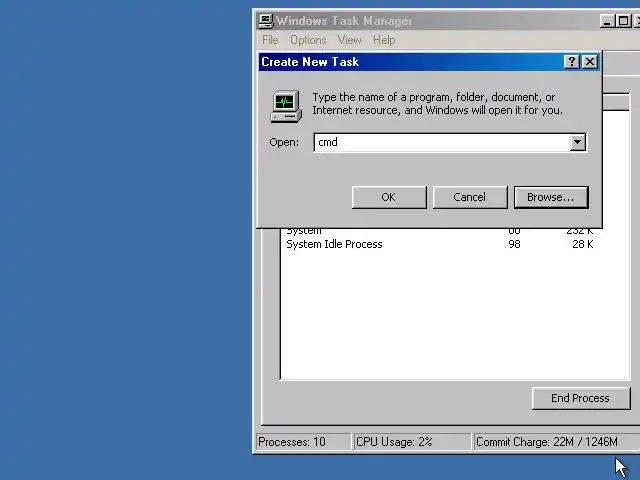Click the Commit Charge status entry
This screenshot has width=640, height=480.
[x=556, y=442]
